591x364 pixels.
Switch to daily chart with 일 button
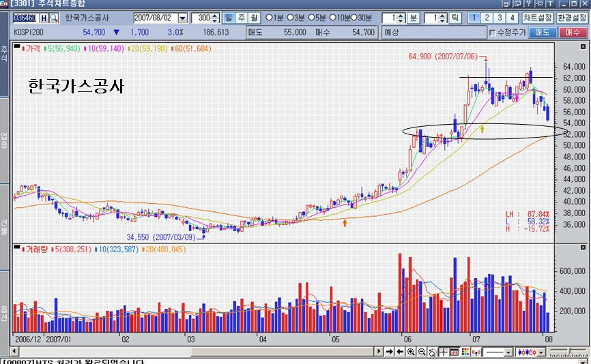click(x=229, y=18)
